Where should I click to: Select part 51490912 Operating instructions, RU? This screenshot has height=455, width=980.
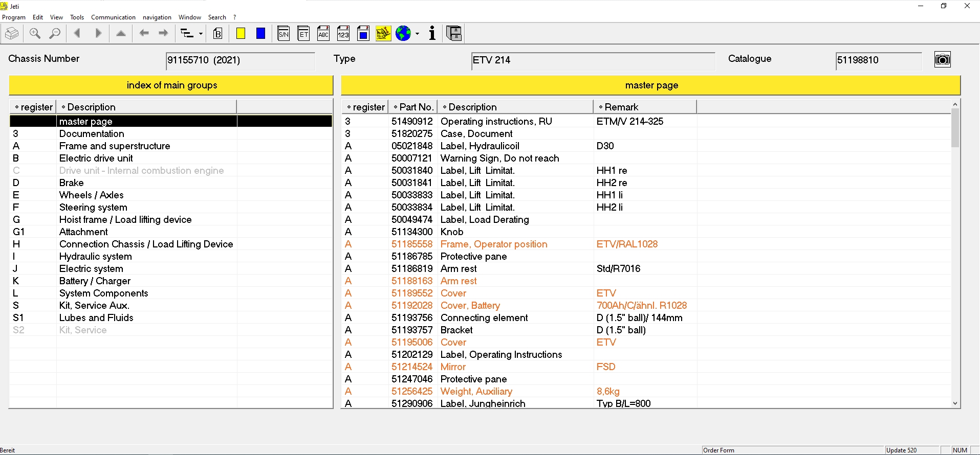click(646, 121)
